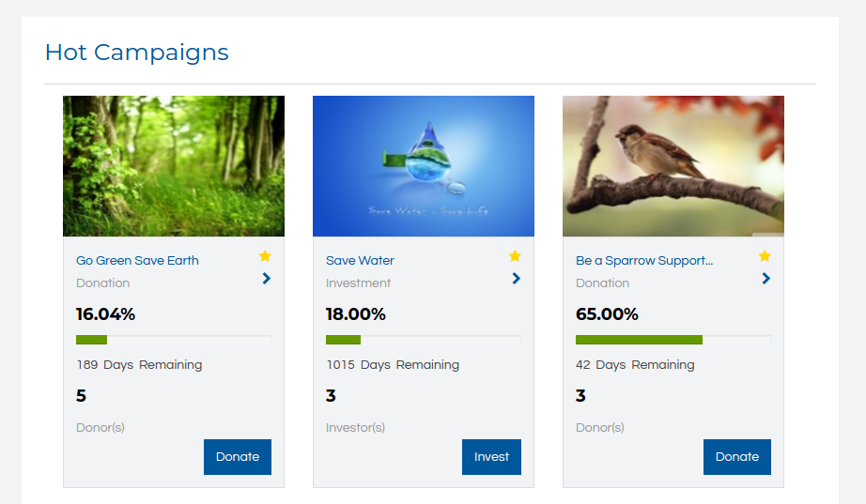
Task: Click the green forest campaign image
Action: (174, 166)
